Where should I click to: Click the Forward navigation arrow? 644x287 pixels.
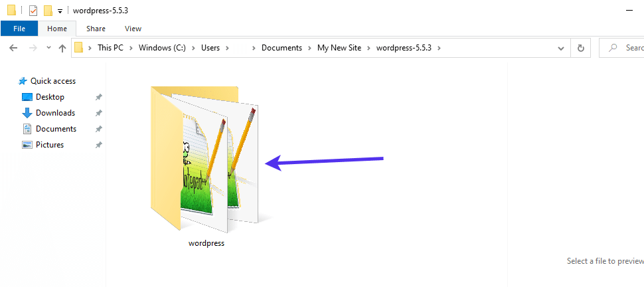tap(32, 48)
